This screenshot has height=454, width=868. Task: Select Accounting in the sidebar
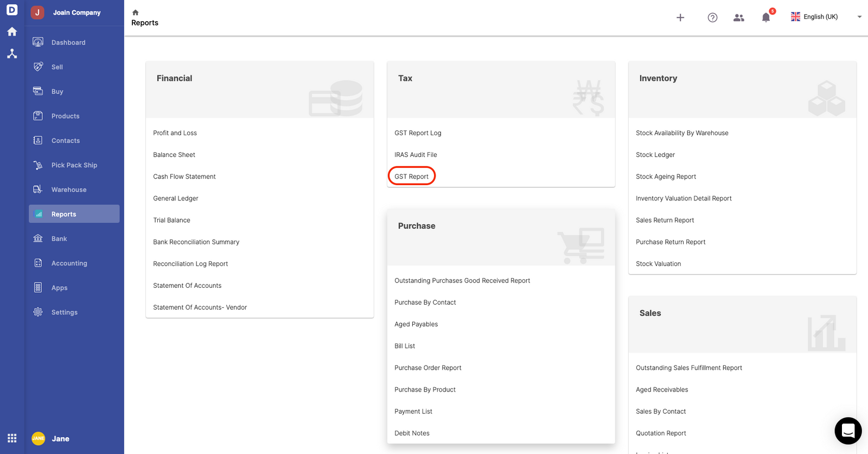[69, 263]
